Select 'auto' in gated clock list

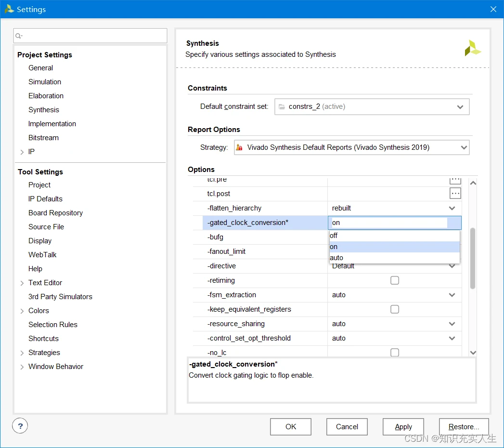click(394, 258)
